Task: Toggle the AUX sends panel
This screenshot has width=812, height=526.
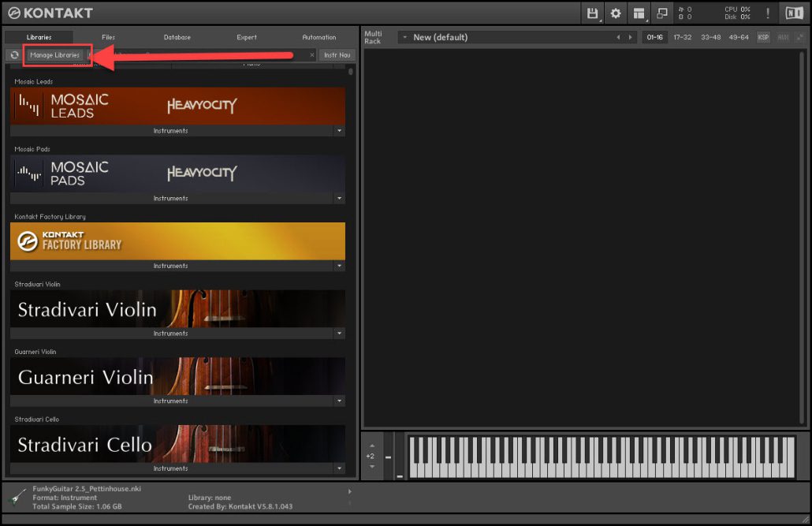Action: tap(783, 37)
